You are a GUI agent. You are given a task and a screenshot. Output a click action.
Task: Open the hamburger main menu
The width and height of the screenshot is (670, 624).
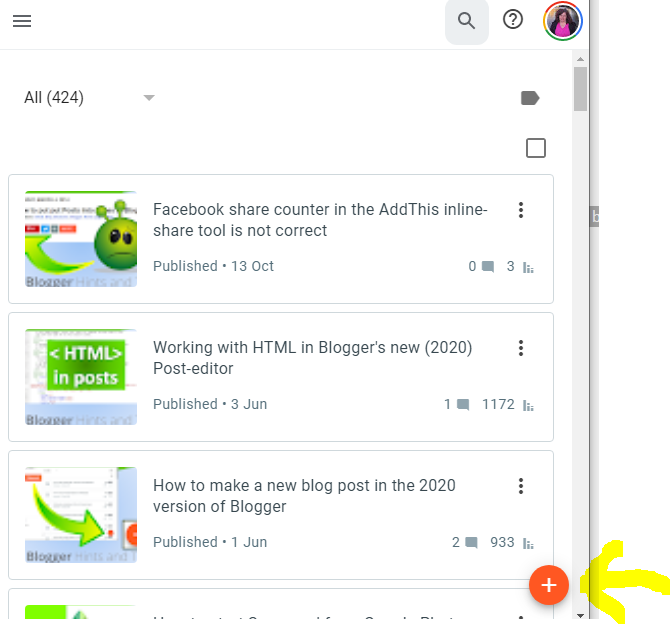click(x=22, y=21)
